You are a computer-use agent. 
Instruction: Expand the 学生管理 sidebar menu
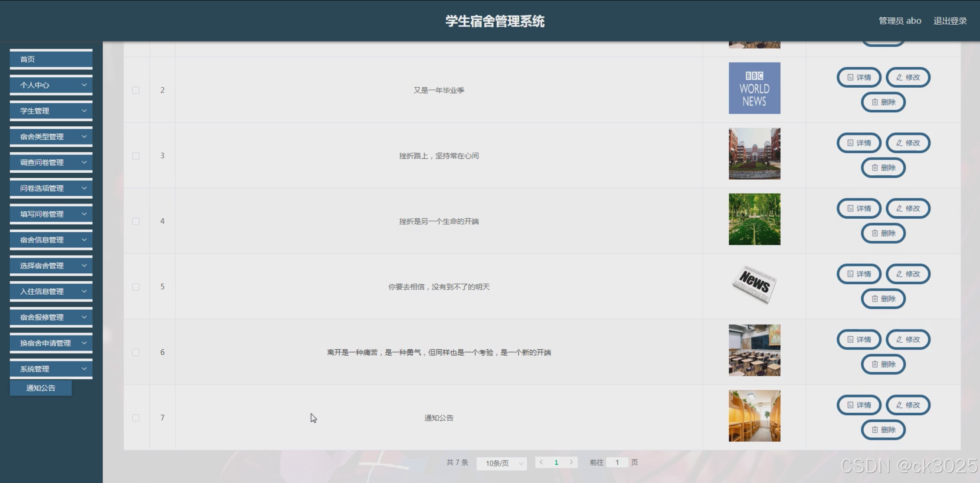click(x=51, y=111)
